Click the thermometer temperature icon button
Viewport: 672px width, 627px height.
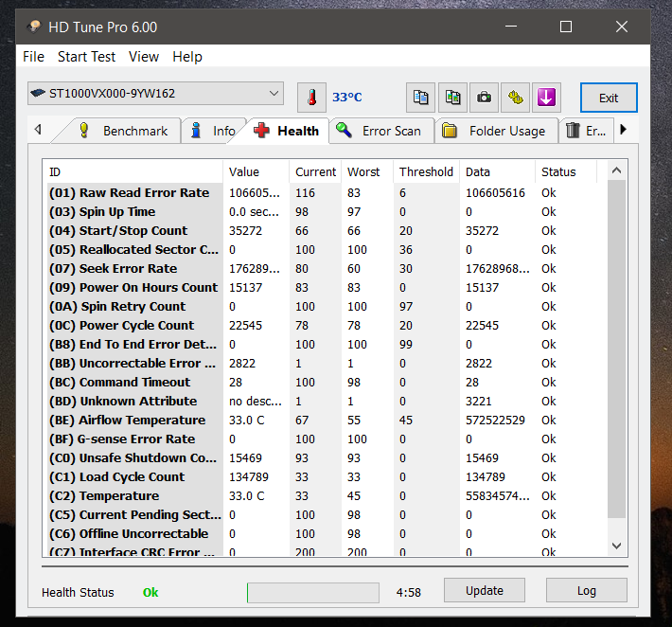(311, 98)
